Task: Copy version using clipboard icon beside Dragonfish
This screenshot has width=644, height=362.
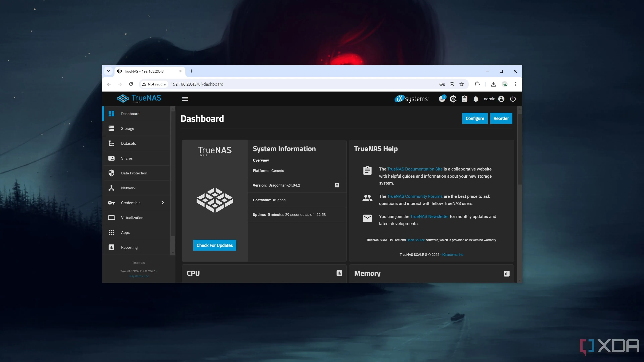Action: click(x=337, y=185)
